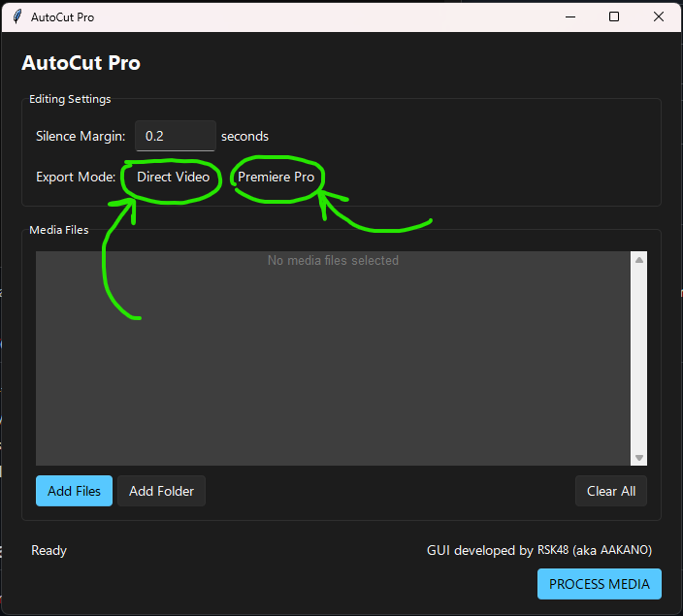Select Direct Video export mode

tap(173, 177)
